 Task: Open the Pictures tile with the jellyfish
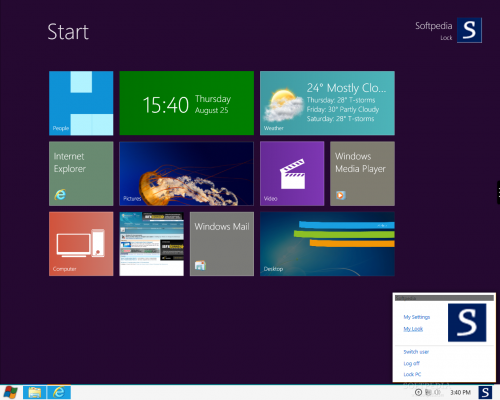(x=187, y=174)
